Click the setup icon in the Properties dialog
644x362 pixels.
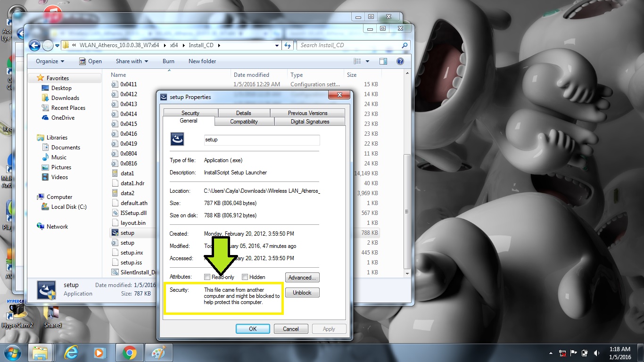(x=177, y=139)
